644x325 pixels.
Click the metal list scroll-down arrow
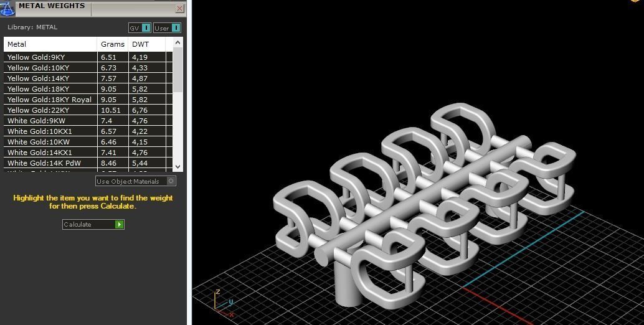(x=178, y=167)
